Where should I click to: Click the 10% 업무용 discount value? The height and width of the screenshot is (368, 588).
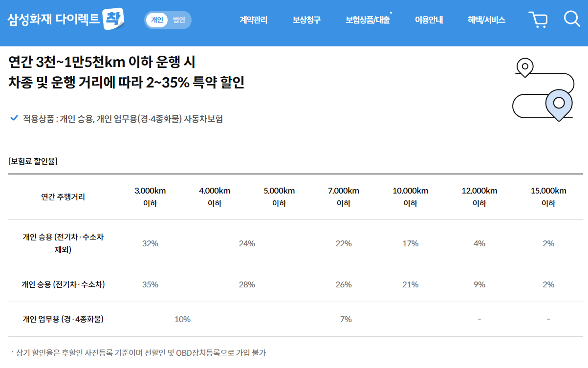pyautogui.click(x=183, y=319)
